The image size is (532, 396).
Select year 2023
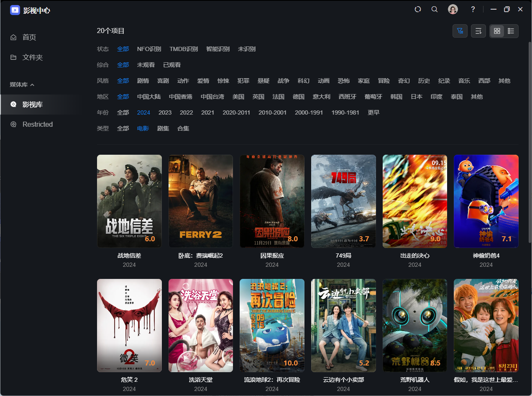[165, 112]
